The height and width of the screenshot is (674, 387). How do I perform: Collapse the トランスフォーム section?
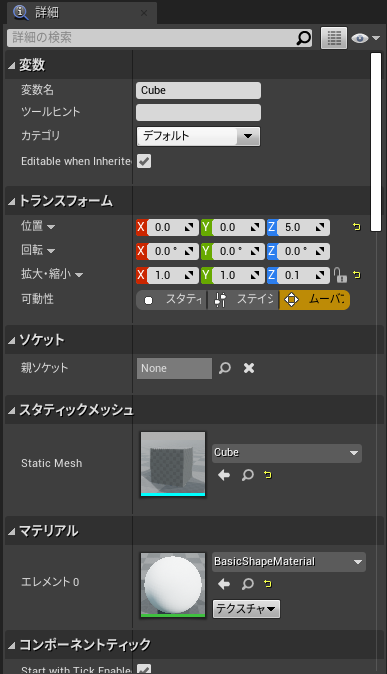pos(12,201)
